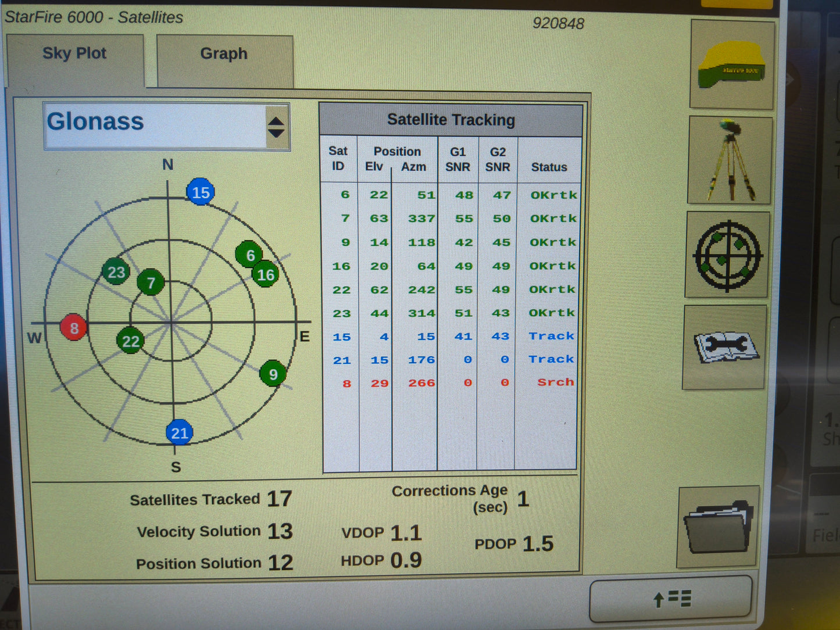Click Sat ID 21 in the table

(342, 360)
